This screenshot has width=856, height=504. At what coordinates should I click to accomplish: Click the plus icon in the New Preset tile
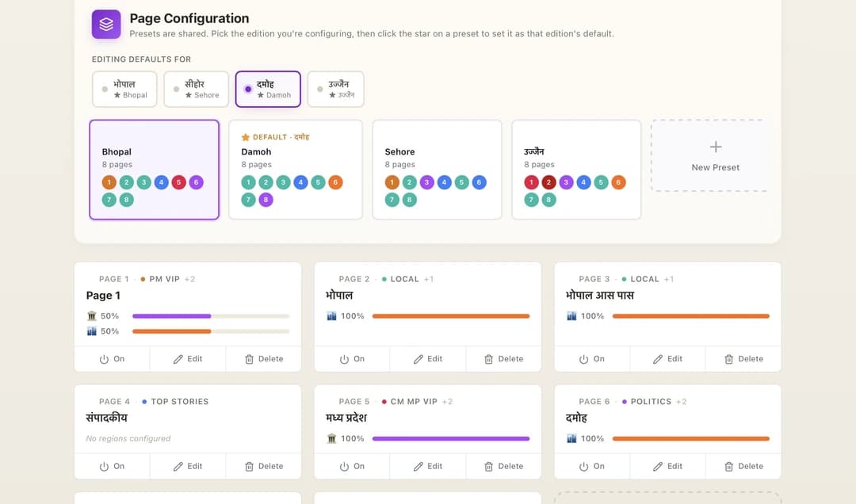pyautogui.click(x=715, y=146)
